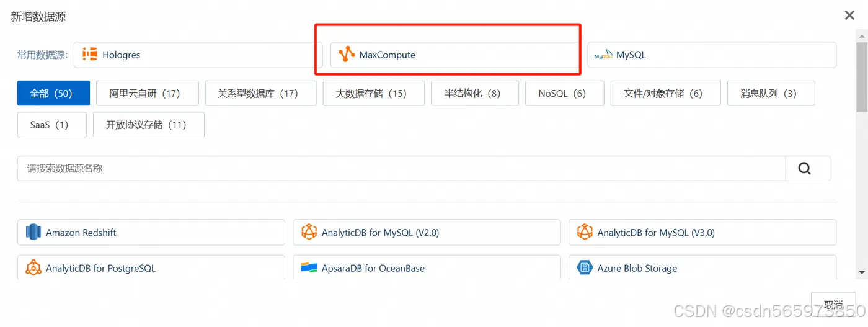Image resolution: width=868 pixels, height=327 pixels.
Task: Open the Amazon Redshift data source
Action: 151,233
